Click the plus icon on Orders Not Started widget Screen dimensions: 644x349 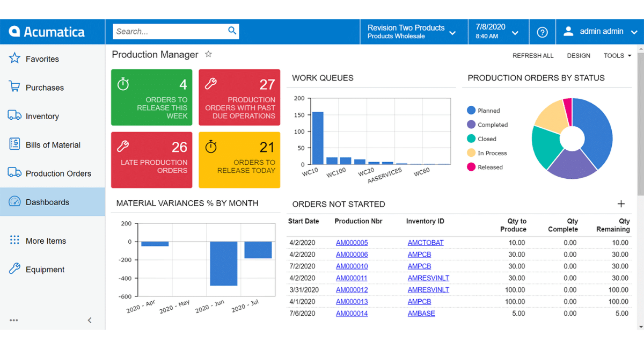(x=621, y=204)
